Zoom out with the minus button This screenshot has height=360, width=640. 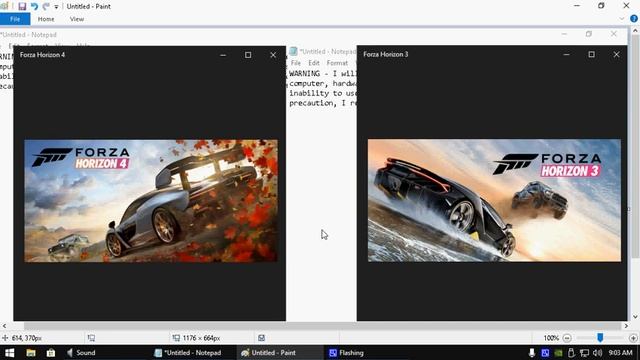tap(567, 338)
